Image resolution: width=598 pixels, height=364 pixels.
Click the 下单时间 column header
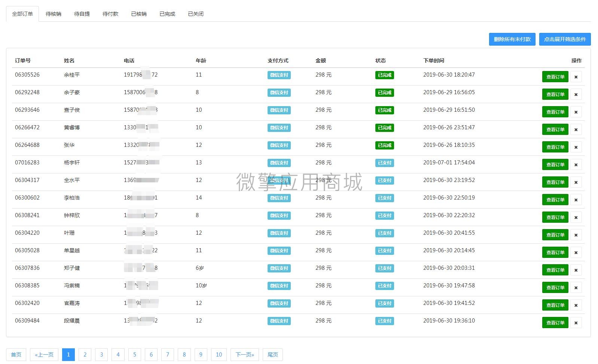434,61
